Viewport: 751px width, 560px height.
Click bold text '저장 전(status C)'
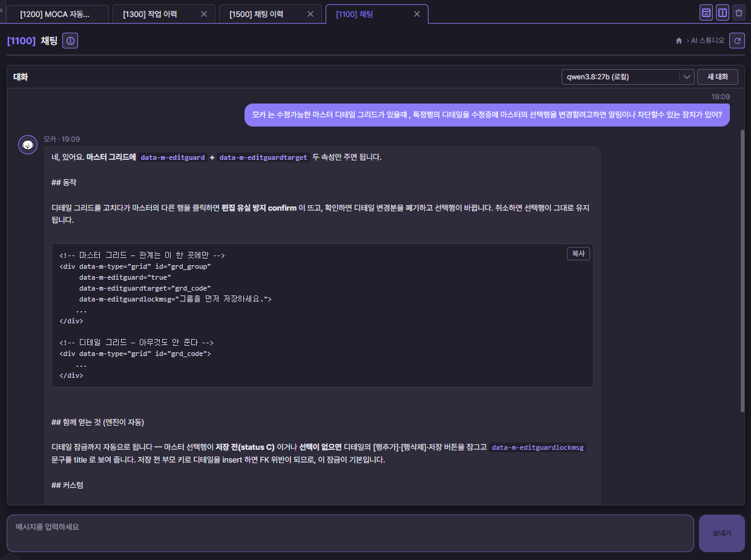pos(245,447)
